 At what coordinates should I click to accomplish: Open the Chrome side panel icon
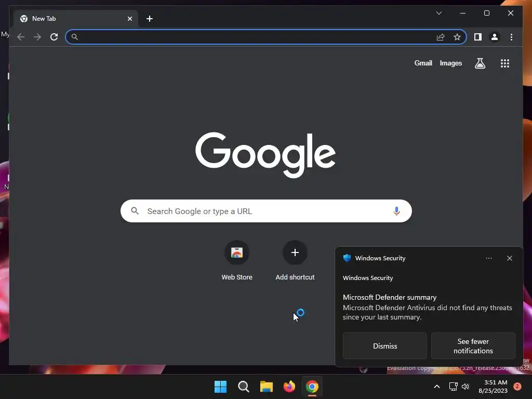478,37
